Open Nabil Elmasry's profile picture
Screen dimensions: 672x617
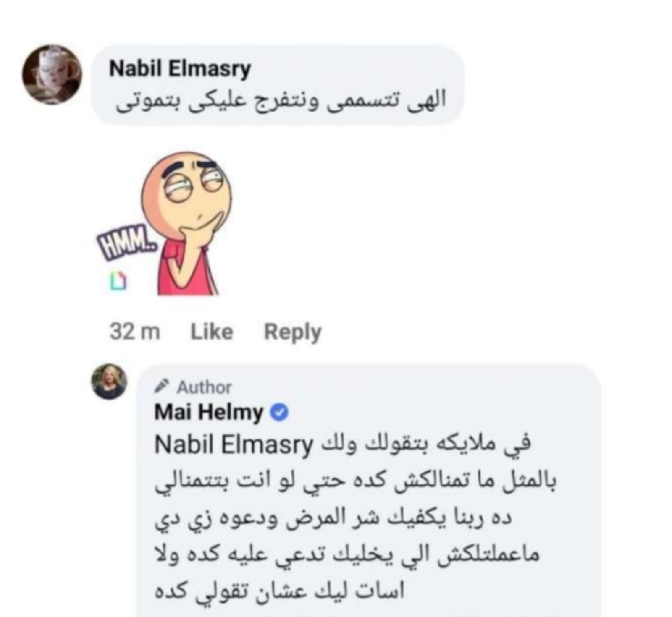click(52, 74)
